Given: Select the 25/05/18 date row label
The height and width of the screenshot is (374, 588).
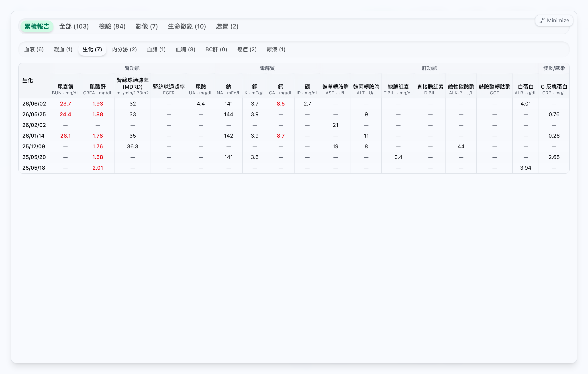Looking at the screenshot, I should [34, 168].
